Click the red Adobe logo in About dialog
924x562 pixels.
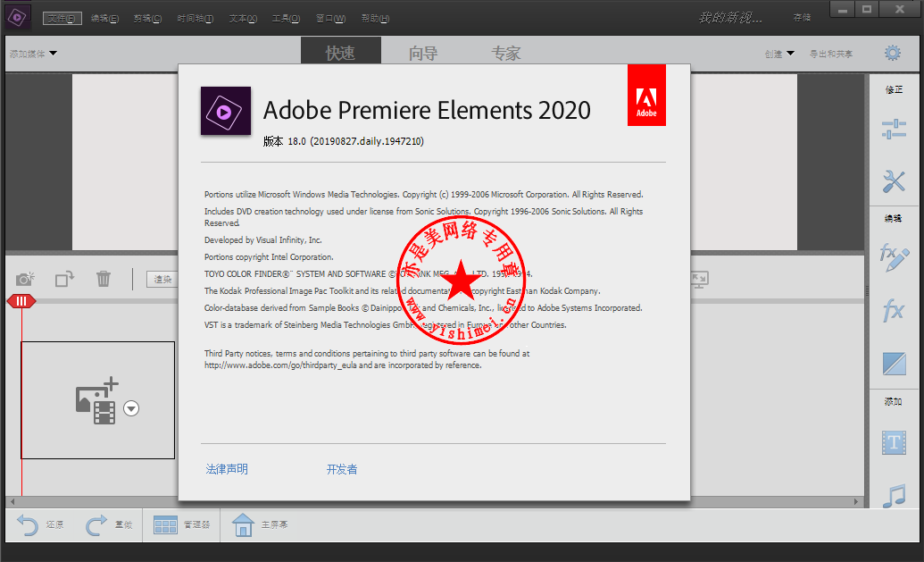pos(646,95)
